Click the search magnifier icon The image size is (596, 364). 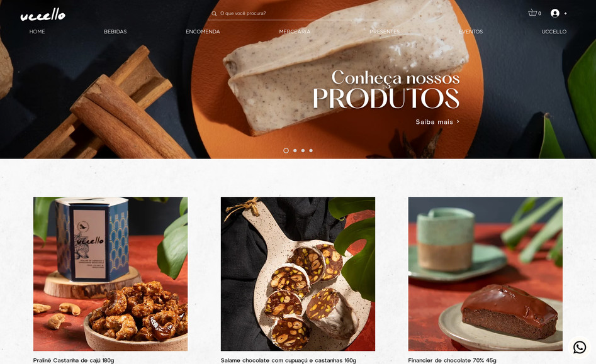coord(214,14)
